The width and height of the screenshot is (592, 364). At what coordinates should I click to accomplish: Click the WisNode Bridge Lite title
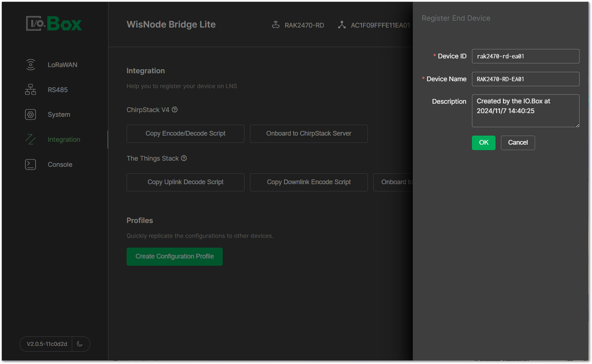point(171,24)
